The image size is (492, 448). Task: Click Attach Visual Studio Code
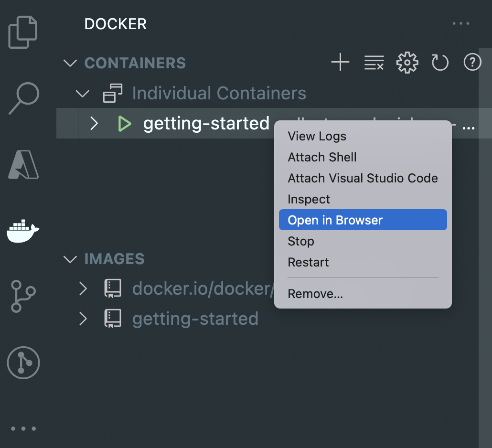[x=363, y=178]
